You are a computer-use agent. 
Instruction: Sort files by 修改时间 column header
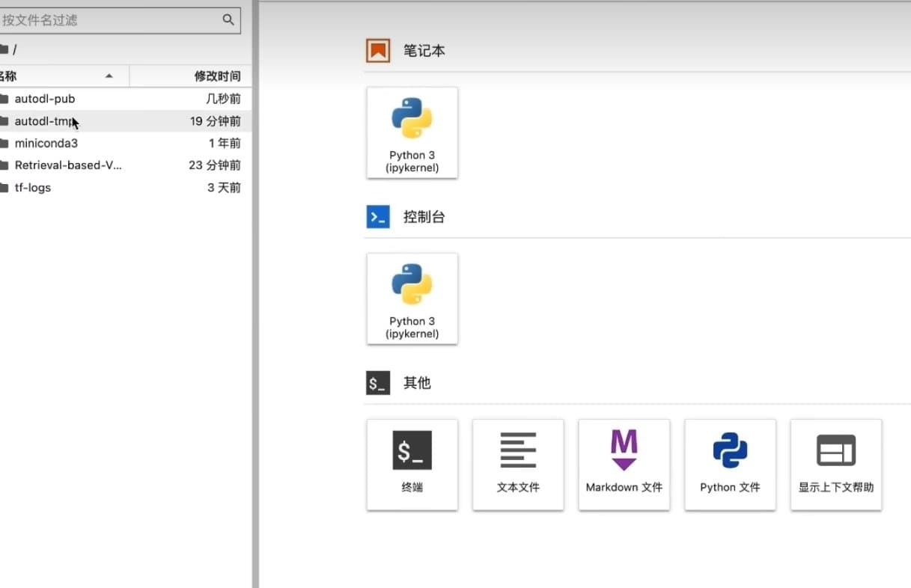pos(217,76)
